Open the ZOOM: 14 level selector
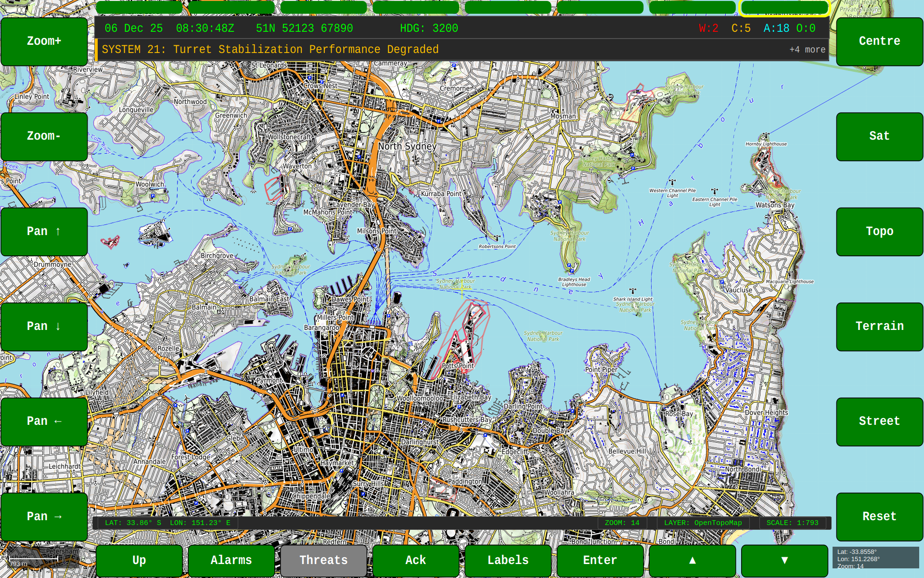Viewport: 924px width, 578px height. (x=622, y=523)
